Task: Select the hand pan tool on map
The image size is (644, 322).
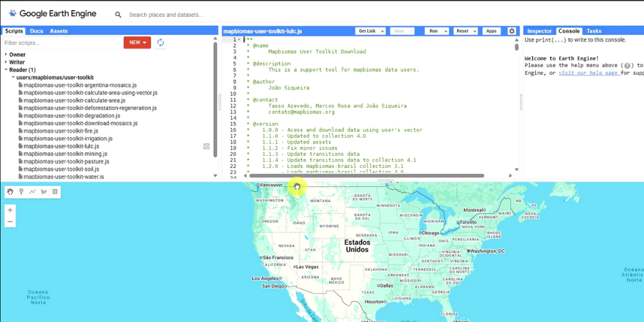Action: (x=10, y=192)
